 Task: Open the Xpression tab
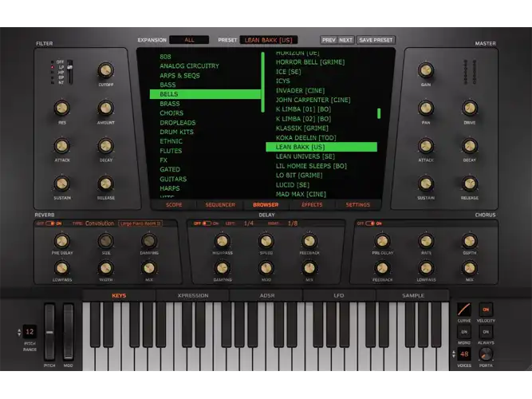pos(193,295)
